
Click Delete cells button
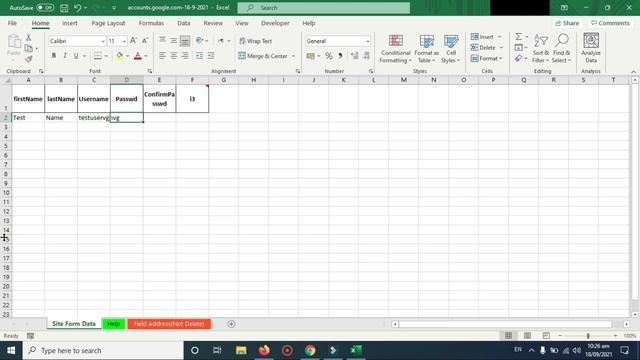[483, 48]
